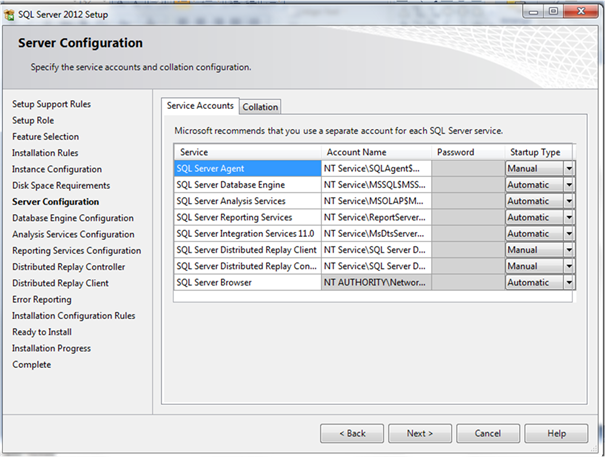Click the Password column header
This screenshot has width=605, height=457.
468,152
